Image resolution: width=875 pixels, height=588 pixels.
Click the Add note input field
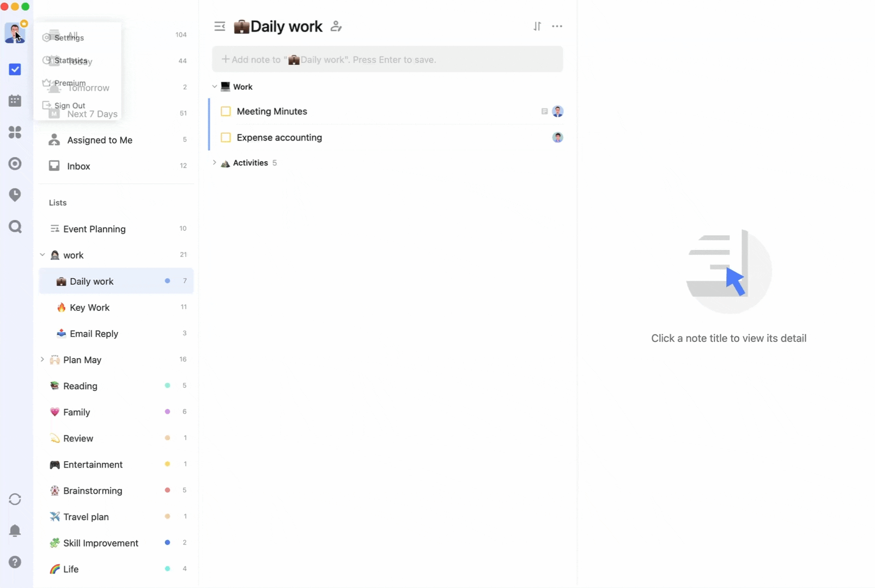coord(387,59)
